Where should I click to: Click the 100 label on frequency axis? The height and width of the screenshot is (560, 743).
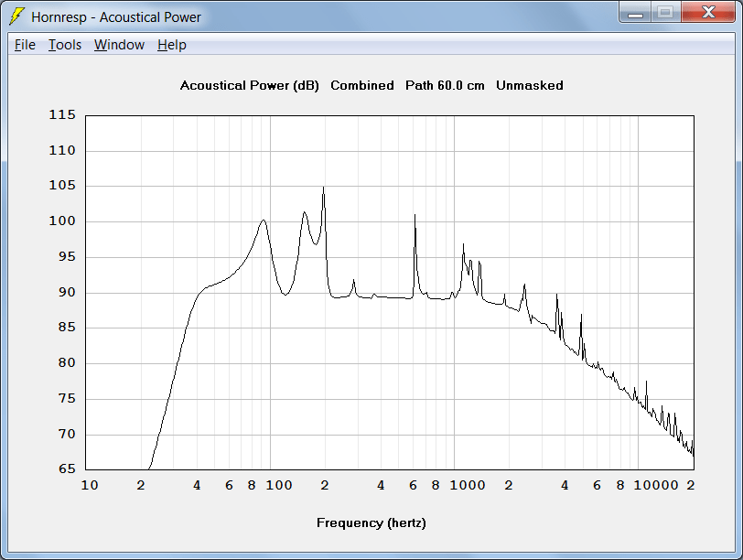click(x=278, y=485)
